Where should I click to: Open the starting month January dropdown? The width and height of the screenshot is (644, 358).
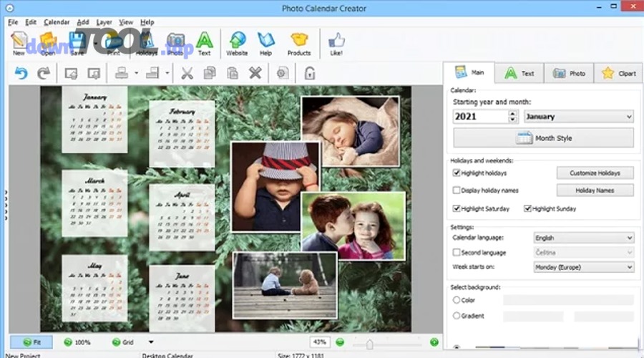click(x=579, y=117)
